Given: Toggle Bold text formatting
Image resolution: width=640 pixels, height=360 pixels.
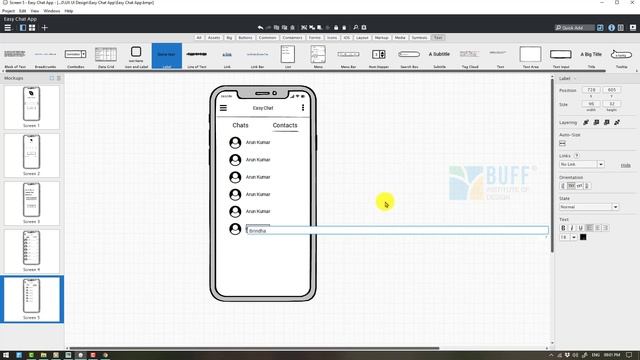Looking at the screenshot, I should pos(563,228).
